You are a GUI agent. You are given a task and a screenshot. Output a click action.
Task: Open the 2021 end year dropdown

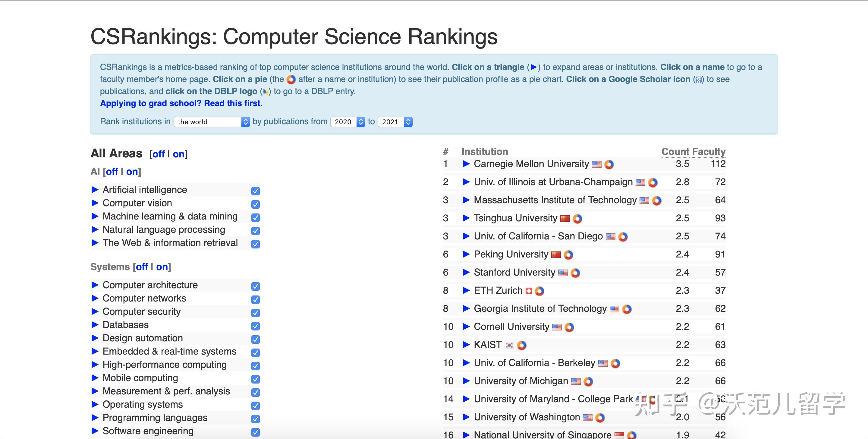pos(395,122)
